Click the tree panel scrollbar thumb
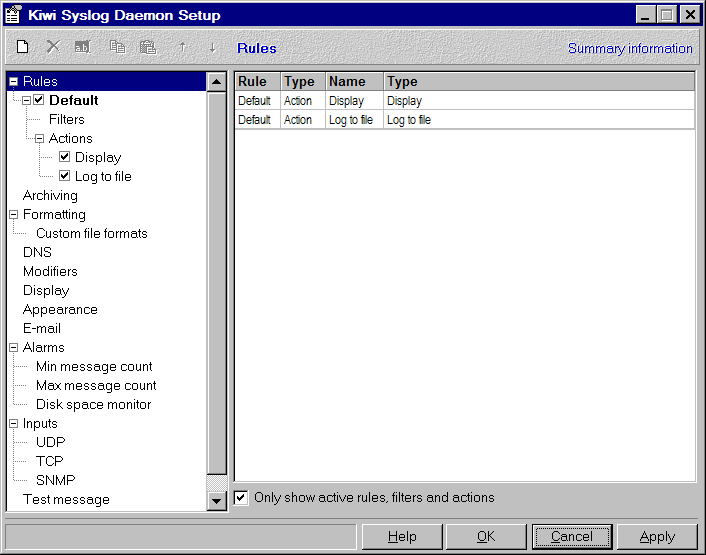Image resolution: width=706 pixels, height=555 pixels. click(x=217, y=283)
